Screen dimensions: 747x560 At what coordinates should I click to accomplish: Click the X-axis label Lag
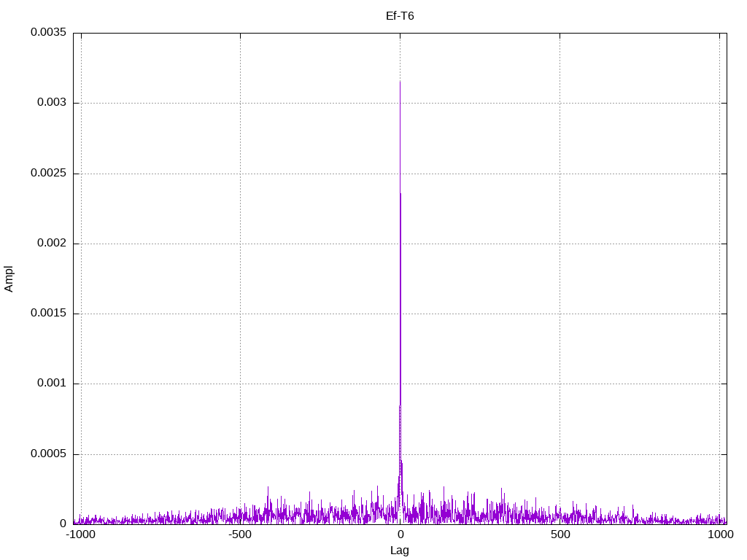tap(400, 551)
